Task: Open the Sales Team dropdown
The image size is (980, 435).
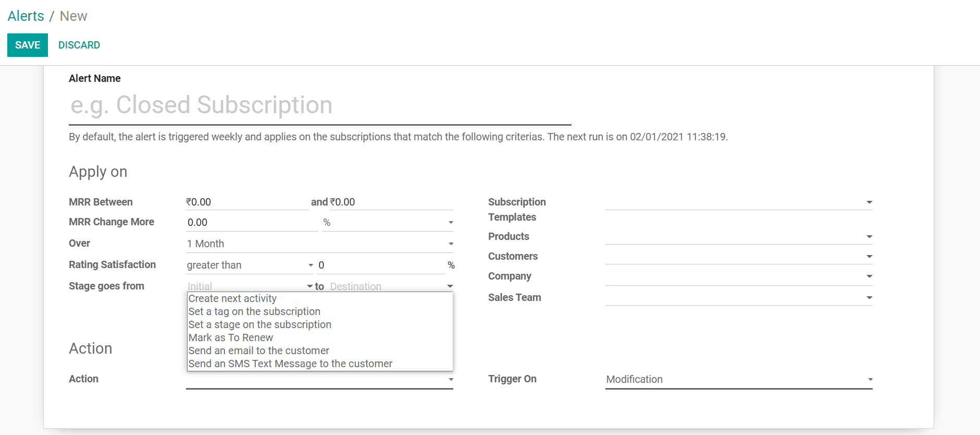Action: pos(739,298)
